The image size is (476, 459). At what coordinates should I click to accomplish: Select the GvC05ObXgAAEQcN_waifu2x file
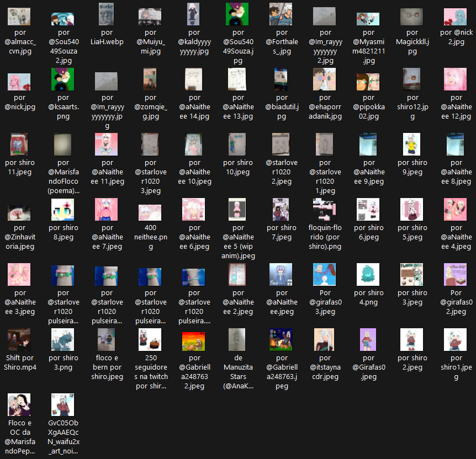63,405
